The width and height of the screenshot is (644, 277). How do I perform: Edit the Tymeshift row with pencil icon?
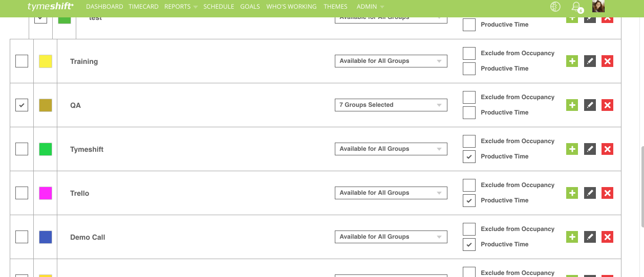pos(590,149)
